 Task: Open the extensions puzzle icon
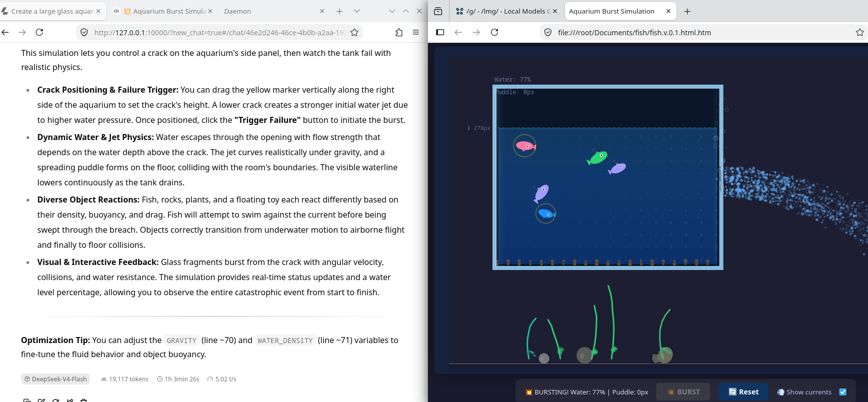(x=399, y=32)
